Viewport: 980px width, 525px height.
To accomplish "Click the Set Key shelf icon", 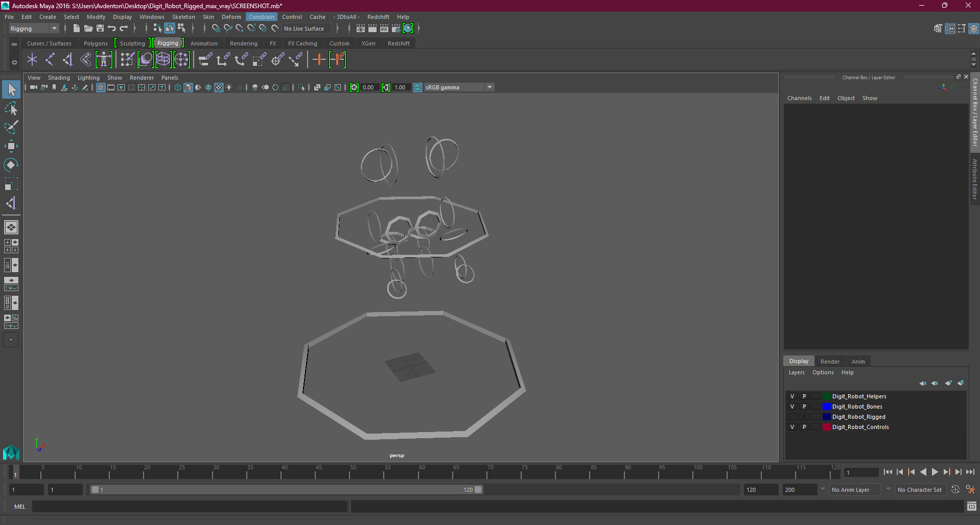I will [319, 60].
